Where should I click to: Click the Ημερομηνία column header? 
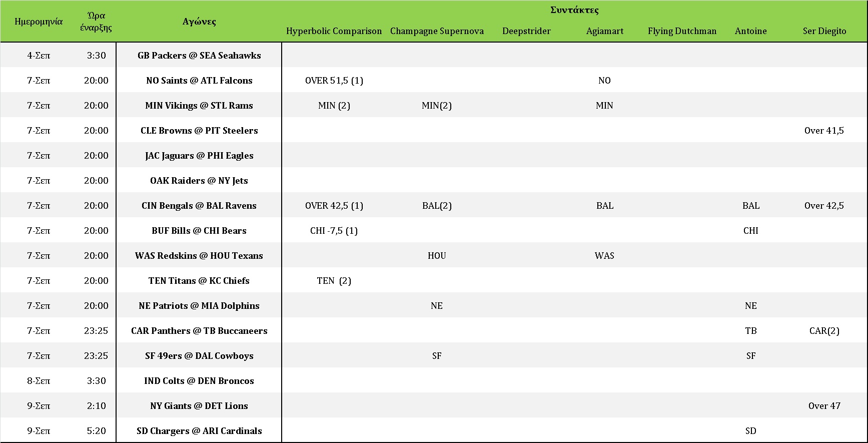pyautogui.click(x=39, y=22)
